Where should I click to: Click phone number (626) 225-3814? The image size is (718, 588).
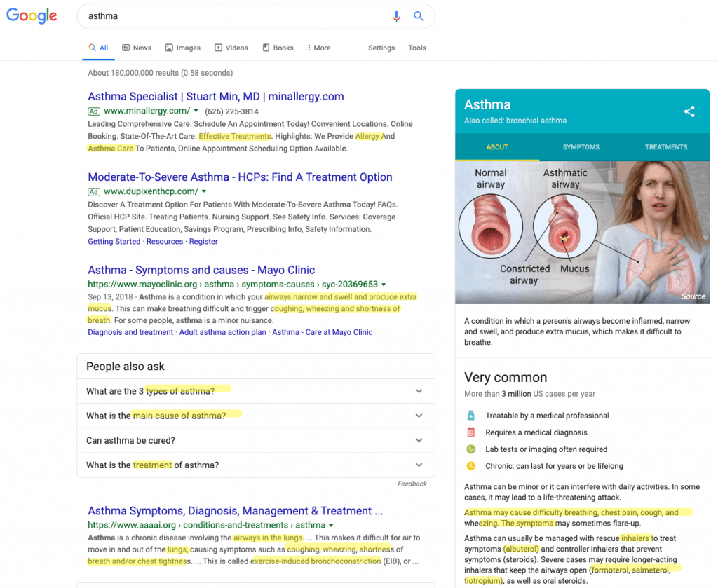point(231,111)
